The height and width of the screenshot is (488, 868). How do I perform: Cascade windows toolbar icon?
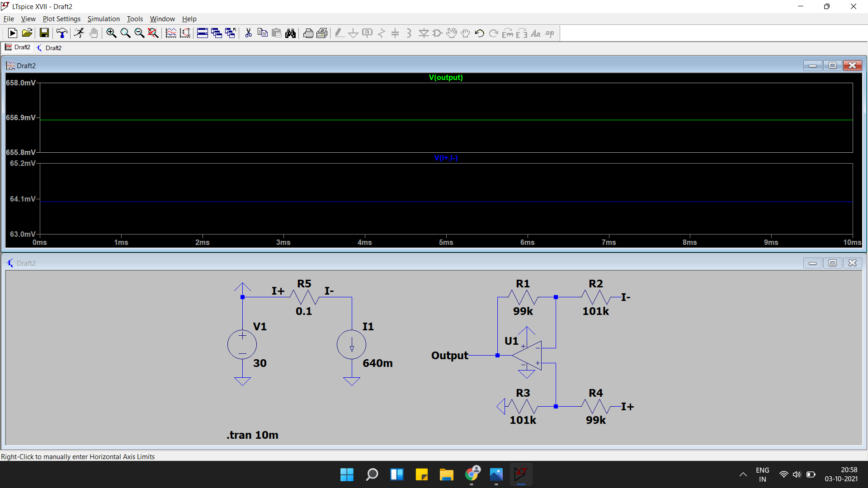click(217, 33)
